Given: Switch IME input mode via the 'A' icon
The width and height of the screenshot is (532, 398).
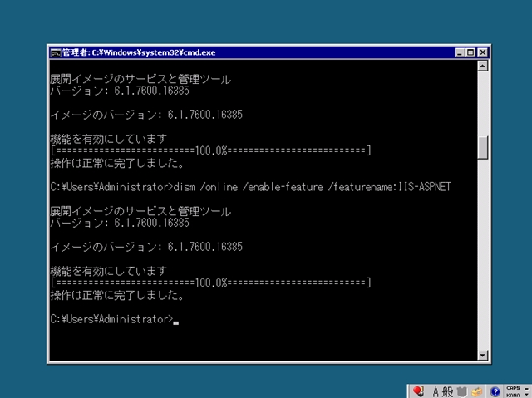Looking at the screenshot, I should 436,392.
